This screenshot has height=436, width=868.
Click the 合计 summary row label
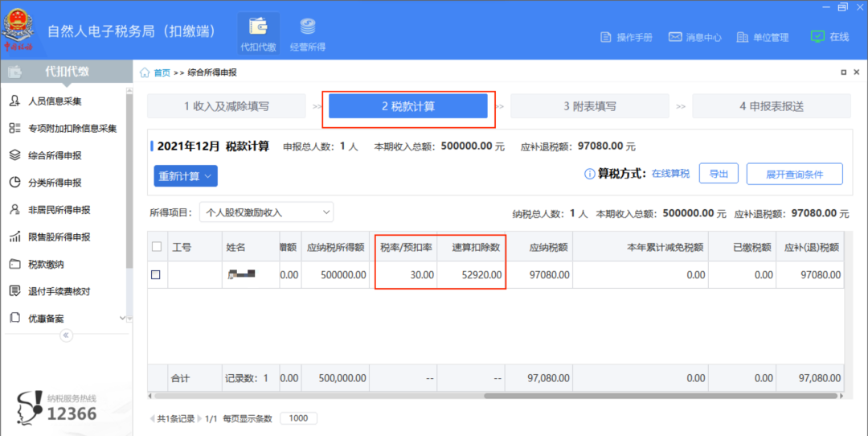click(x=181, y=378)
